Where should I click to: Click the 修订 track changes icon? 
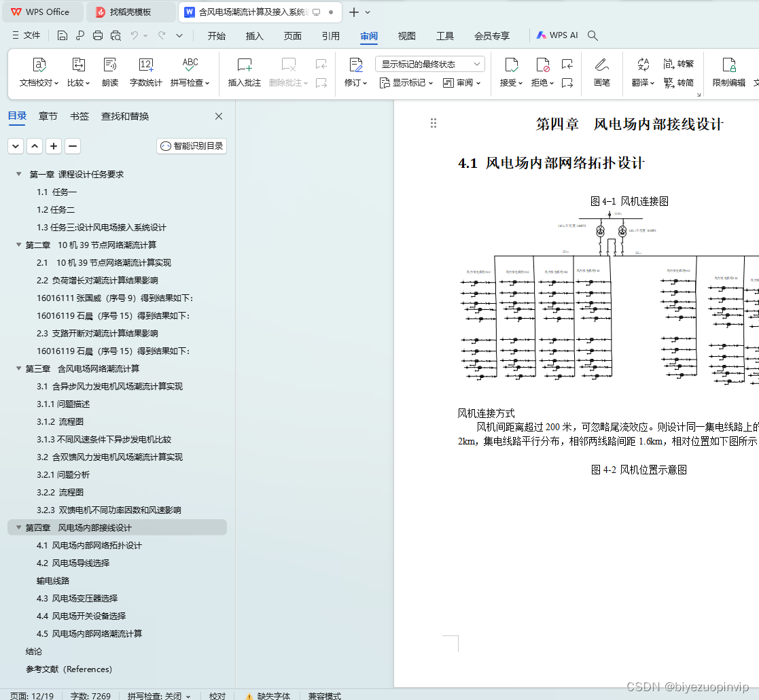(x=356, y=65)
